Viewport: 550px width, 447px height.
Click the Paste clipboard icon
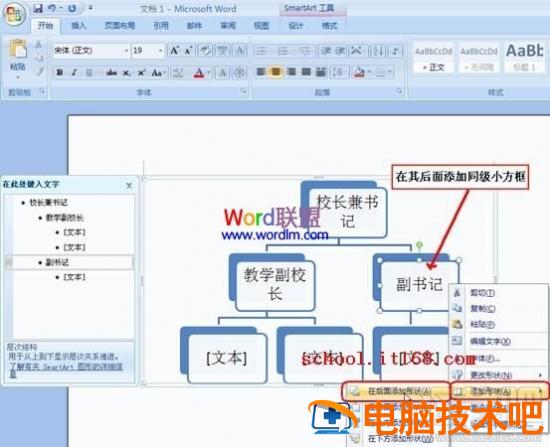click(18, 49)
